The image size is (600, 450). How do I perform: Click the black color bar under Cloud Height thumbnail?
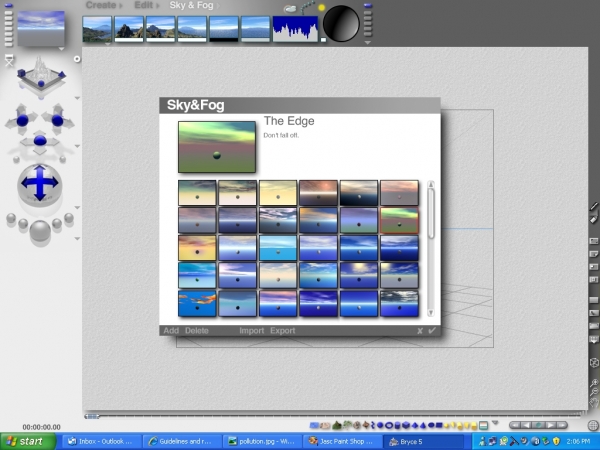coord(224,40)
